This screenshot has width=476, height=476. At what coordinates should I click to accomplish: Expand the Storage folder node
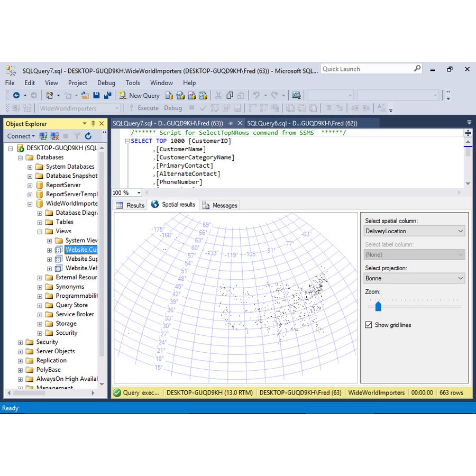coord(40,324)
